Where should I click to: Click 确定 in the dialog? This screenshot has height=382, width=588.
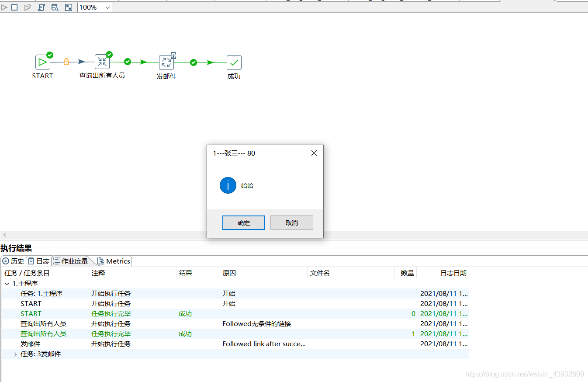[244, 222]
